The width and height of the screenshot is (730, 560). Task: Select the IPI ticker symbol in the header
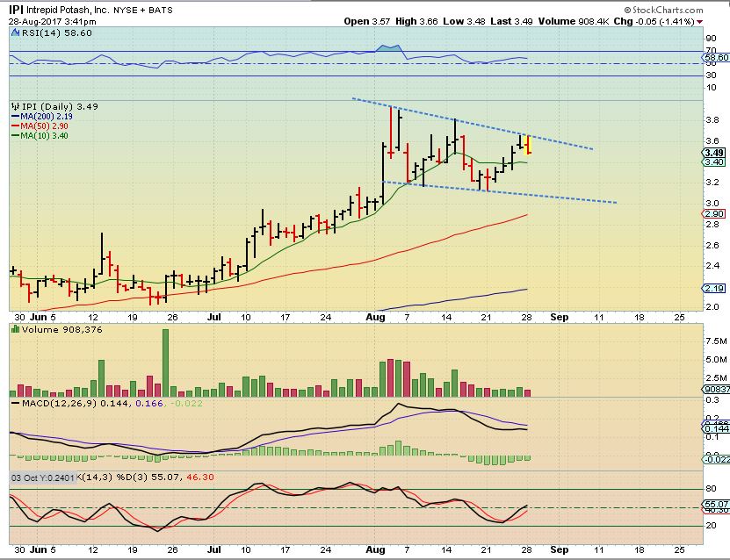tap(16, 10)
